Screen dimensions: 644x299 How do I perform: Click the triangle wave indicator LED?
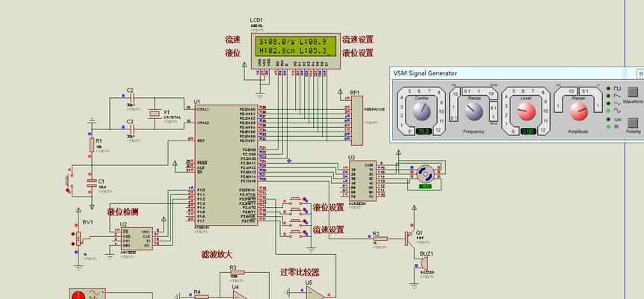(x=608, y=102)
